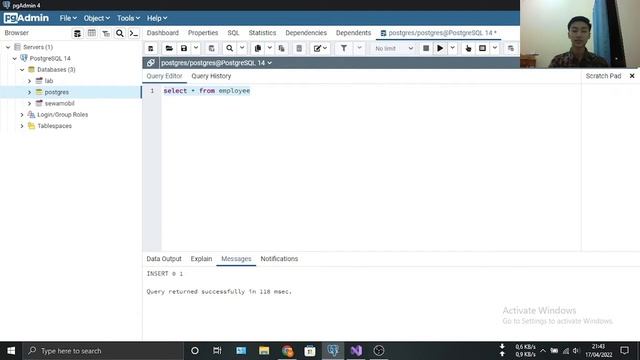Collapse the Servers (1) tree node
The width and height of the screenshot is (640, 360).
8,47
